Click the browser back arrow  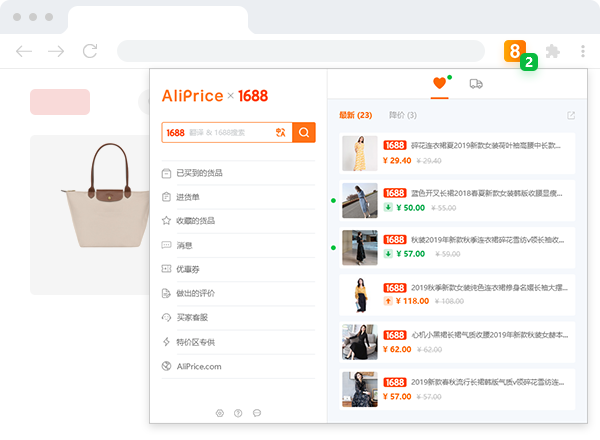coord(24,51)
